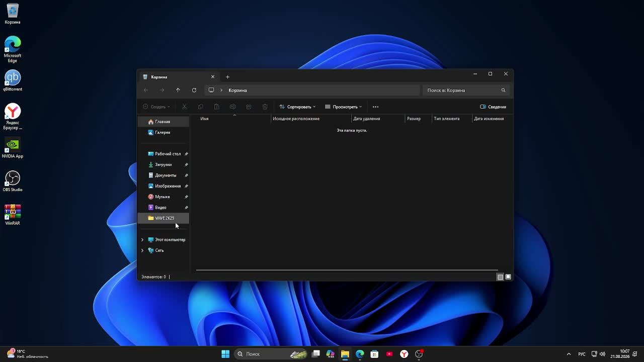The height and width of the screenshot is (362, 644).
Task: Click the PC icon in the address bar
Action: pos(211,90)
